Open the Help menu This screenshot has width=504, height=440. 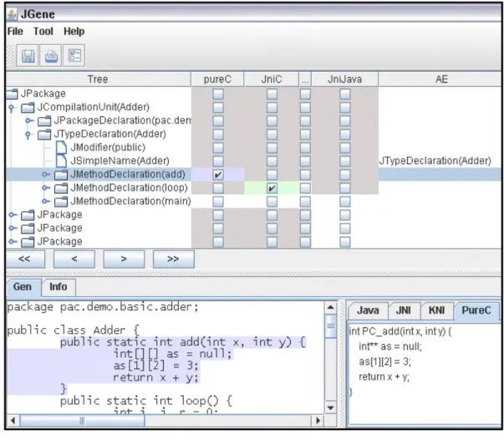[x=74, y=32]
